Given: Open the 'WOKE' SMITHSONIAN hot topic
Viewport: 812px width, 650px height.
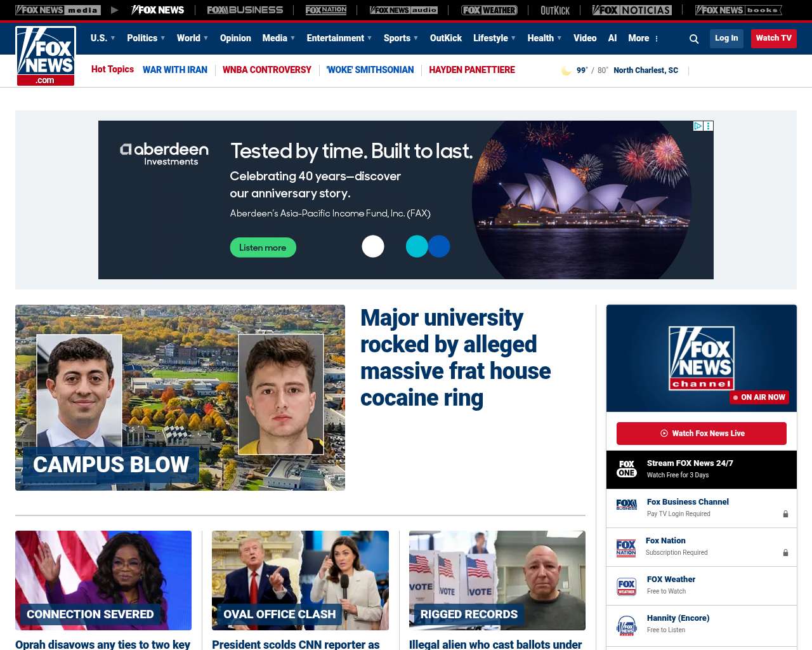Looking at the screenshot, I should pyautogui.click(x=370, y=70).
